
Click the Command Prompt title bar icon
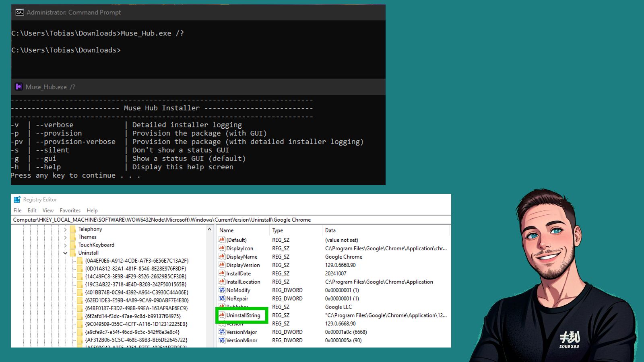tap(20, 12)
